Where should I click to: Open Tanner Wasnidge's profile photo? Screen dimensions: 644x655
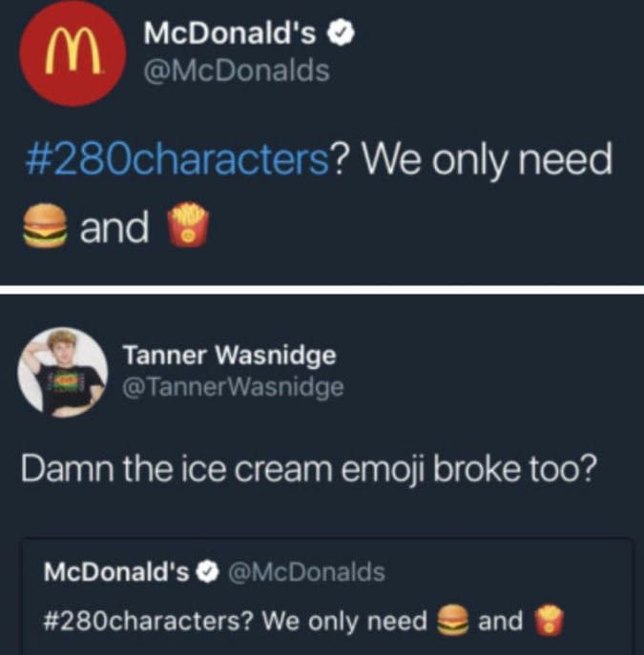(x=63, y=372)
